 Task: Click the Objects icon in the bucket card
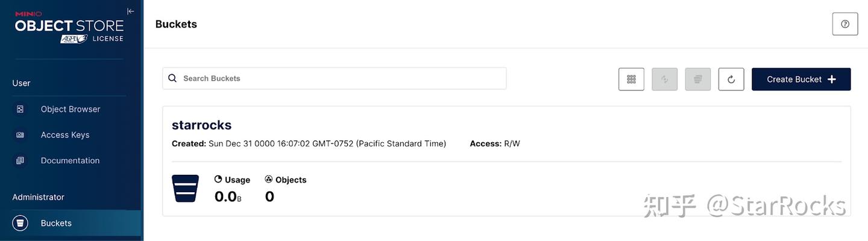269,180
